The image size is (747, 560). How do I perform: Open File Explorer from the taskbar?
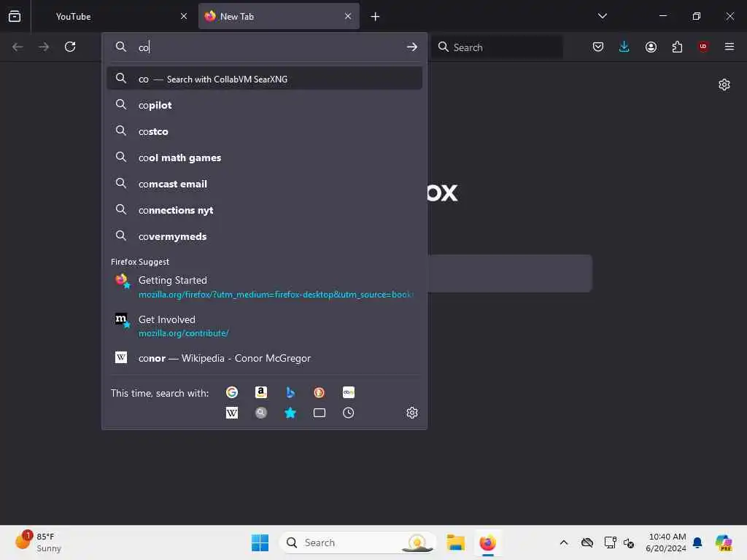[455, 542]
